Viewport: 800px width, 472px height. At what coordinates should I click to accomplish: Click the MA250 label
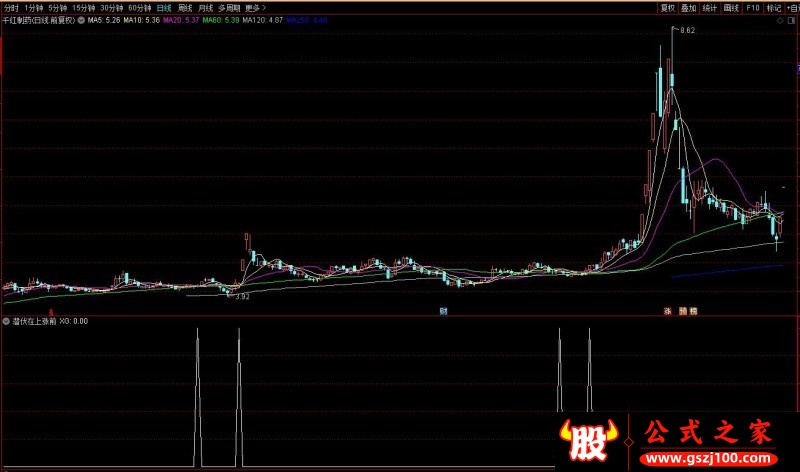(307, 20)
